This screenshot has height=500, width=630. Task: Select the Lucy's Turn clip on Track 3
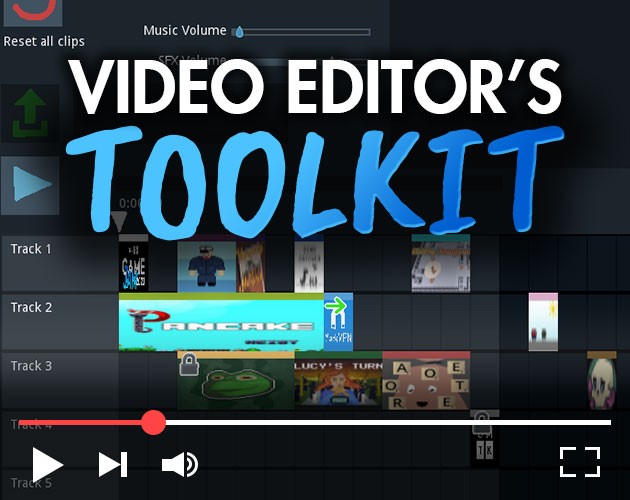pos(338,381)
